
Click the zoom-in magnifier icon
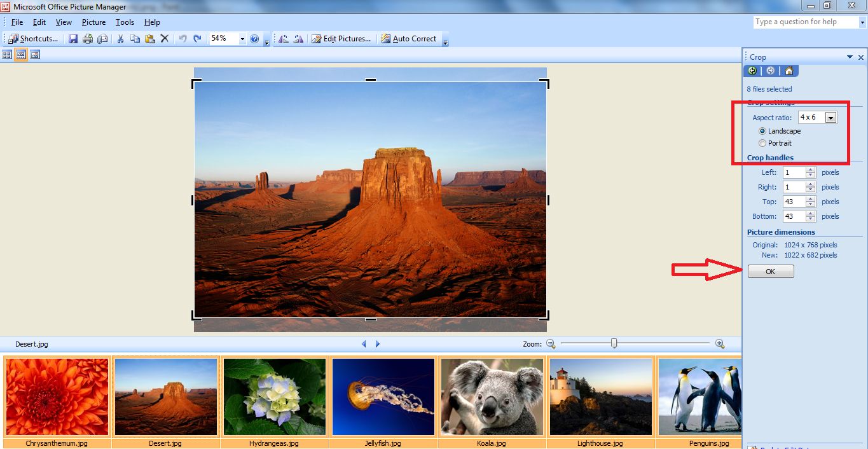click(720, 344)
